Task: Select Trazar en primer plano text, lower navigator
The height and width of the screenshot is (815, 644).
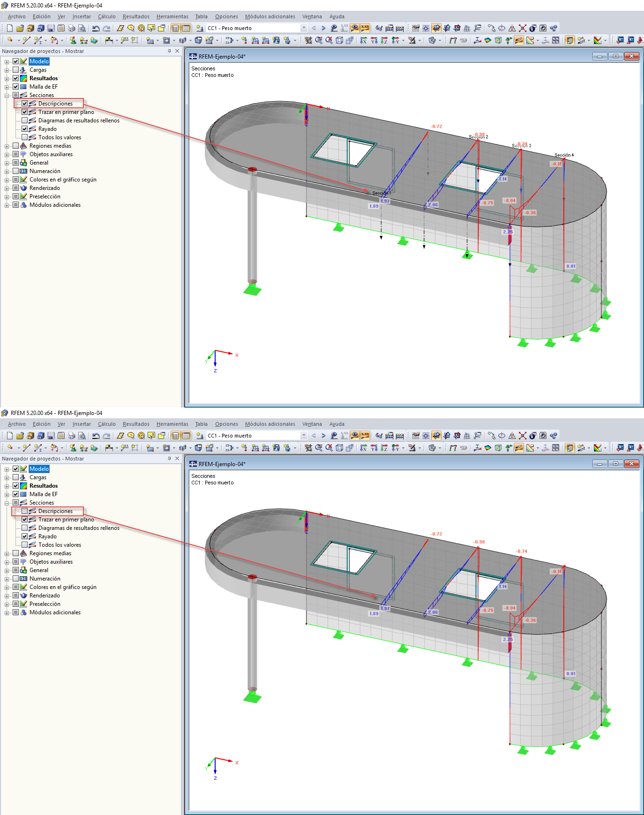Action: click(x=66, y=520)
